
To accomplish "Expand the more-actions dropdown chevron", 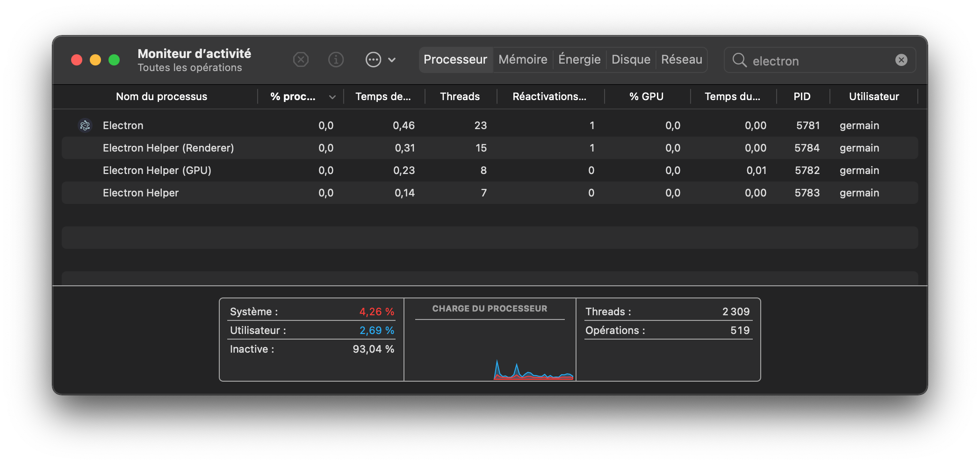I will click(392, 60).
